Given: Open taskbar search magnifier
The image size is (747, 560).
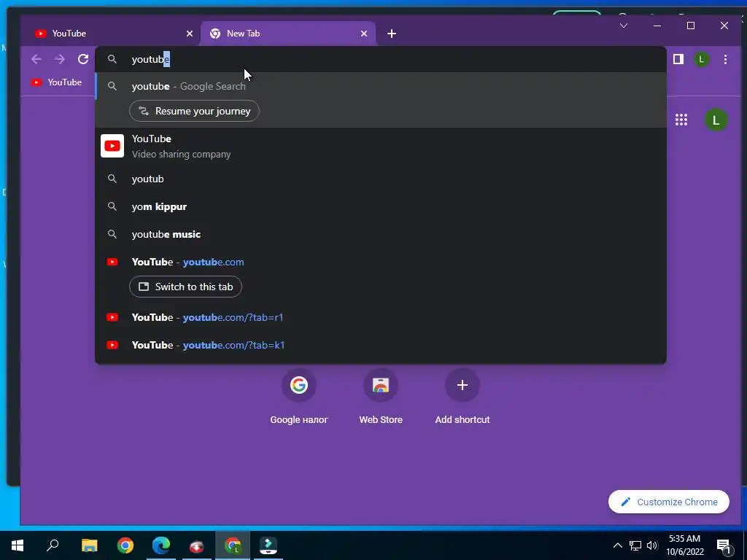Looking at the screenshot, I should [53, 545].
